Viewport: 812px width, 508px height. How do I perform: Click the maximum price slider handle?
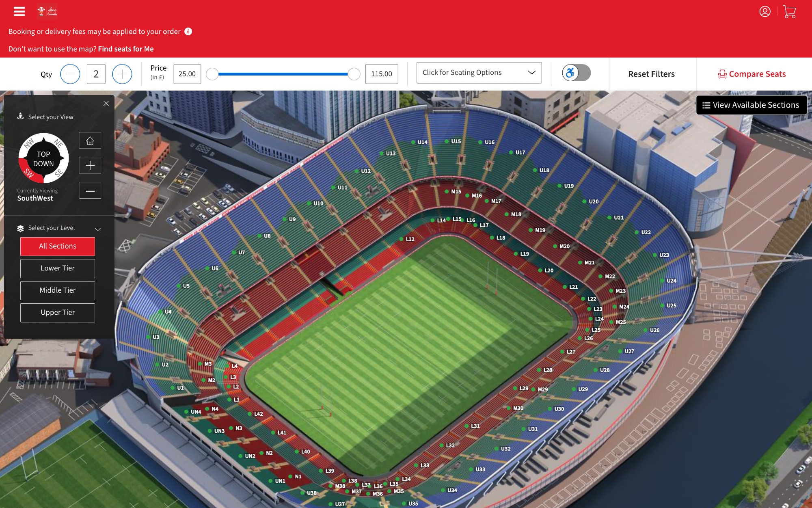[354, 74]
